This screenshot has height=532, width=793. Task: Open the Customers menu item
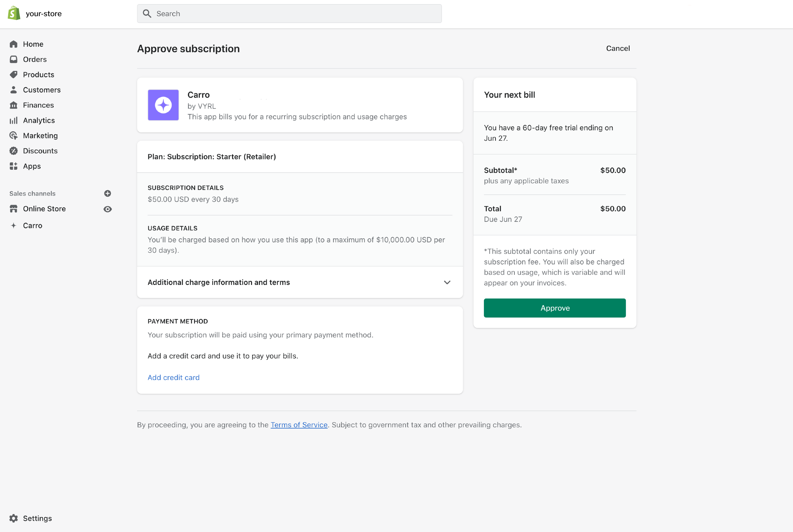tap(42, 90)
